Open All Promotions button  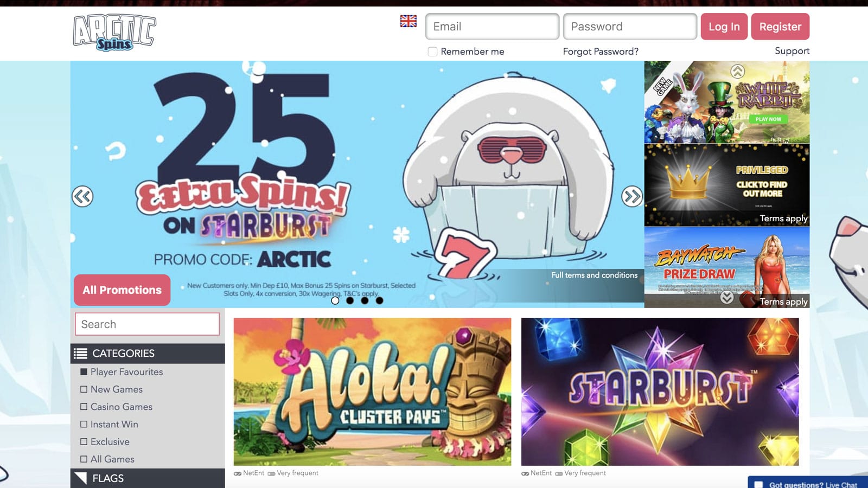click(x=122, y=290)
